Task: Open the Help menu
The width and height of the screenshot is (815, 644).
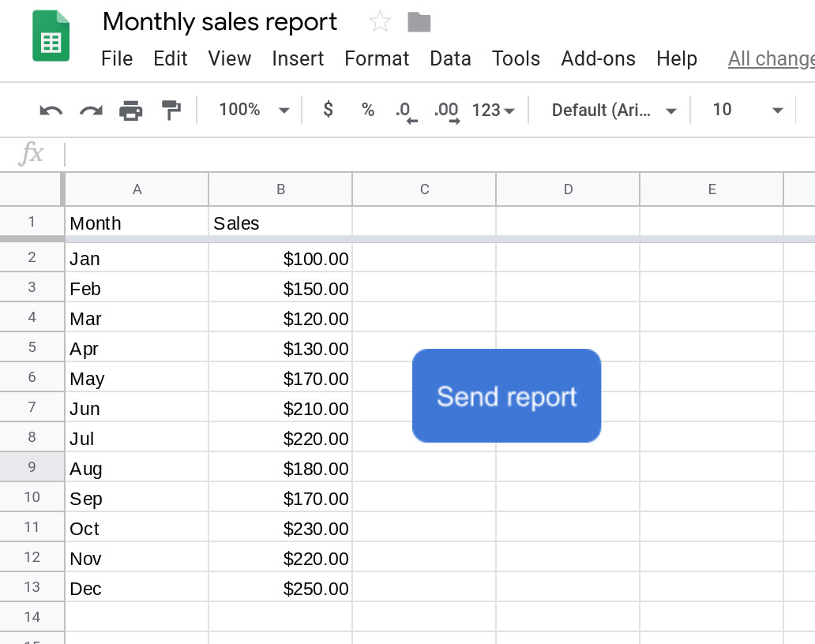Action: coord(677,58)
